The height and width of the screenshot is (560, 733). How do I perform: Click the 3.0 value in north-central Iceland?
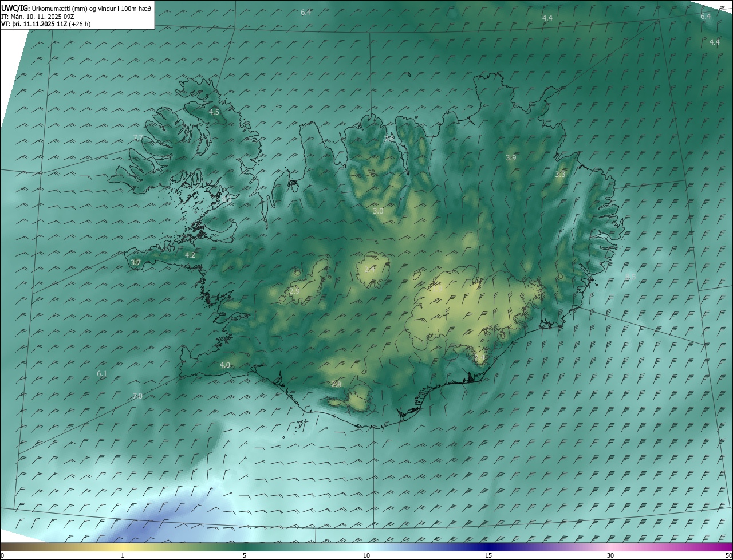point(378,211)
